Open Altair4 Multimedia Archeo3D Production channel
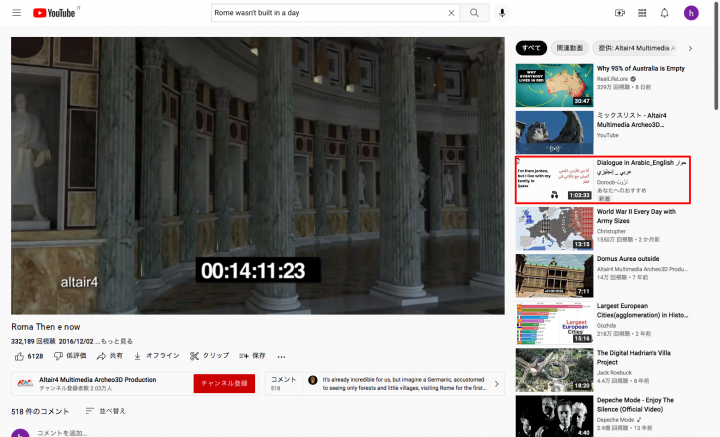Image resolution: width=720 pixels, height=437 pixels. [97, 380]
